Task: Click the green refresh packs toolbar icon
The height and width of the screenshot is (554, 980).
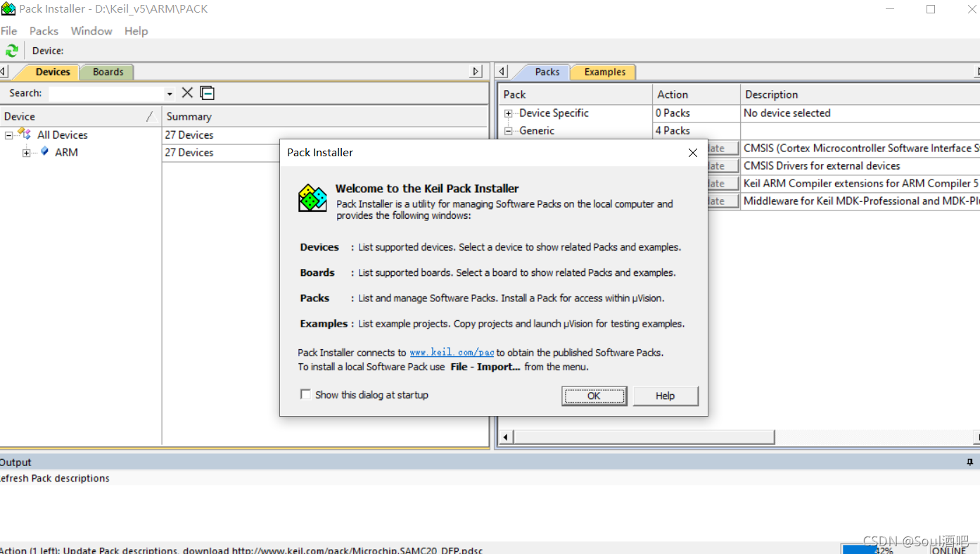Action: coord(12,51)
